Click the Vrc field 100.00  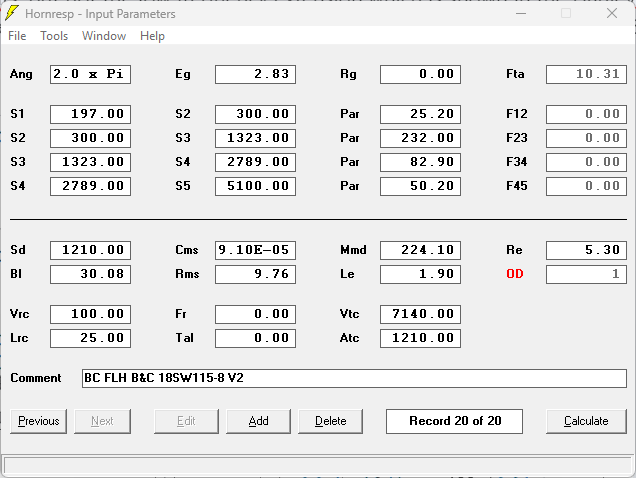pyautogui.click(x=90, y=314)
